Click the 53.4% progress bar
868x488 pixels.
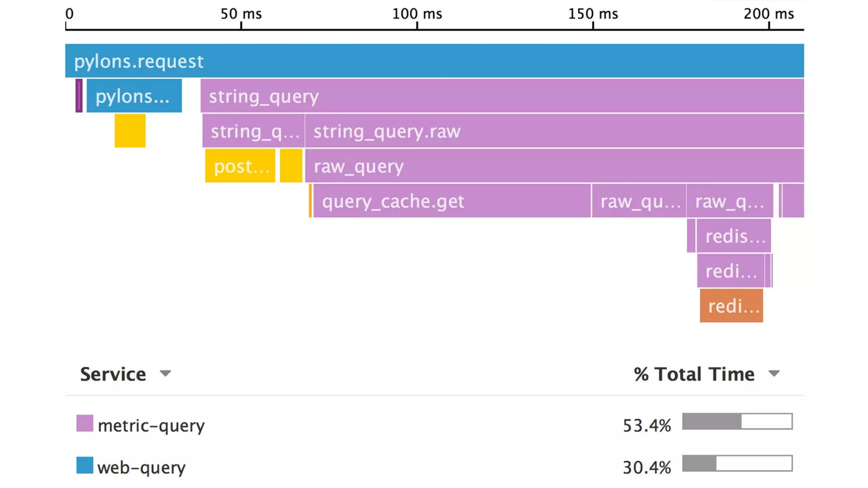click(x=737, y=421)
